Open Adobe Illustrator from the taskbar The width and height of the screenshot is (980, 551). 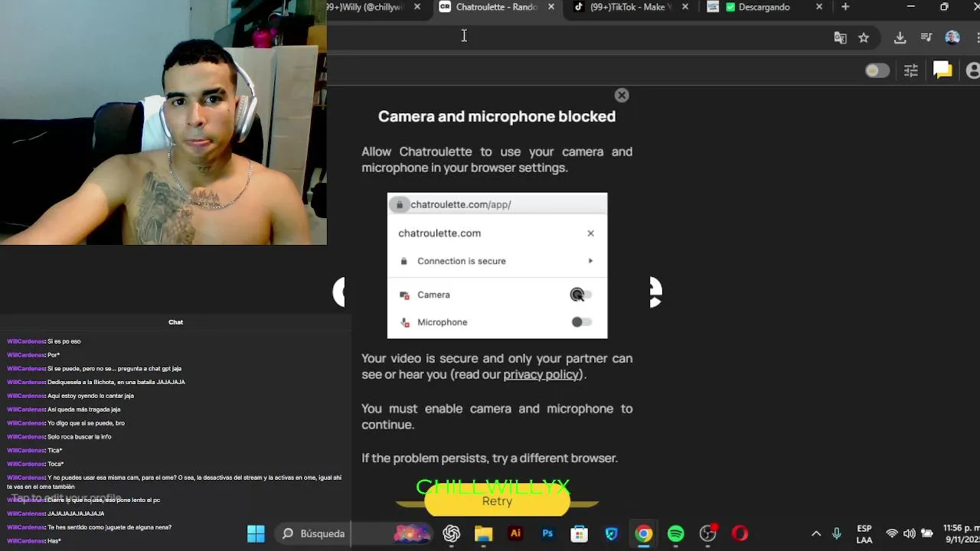515,533
